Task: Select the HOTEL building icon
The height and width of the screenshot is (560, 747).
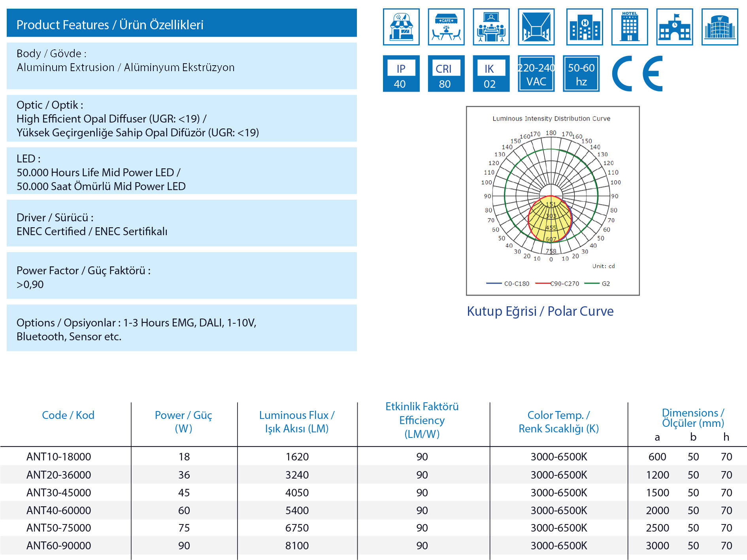Action: click(630, 27)
